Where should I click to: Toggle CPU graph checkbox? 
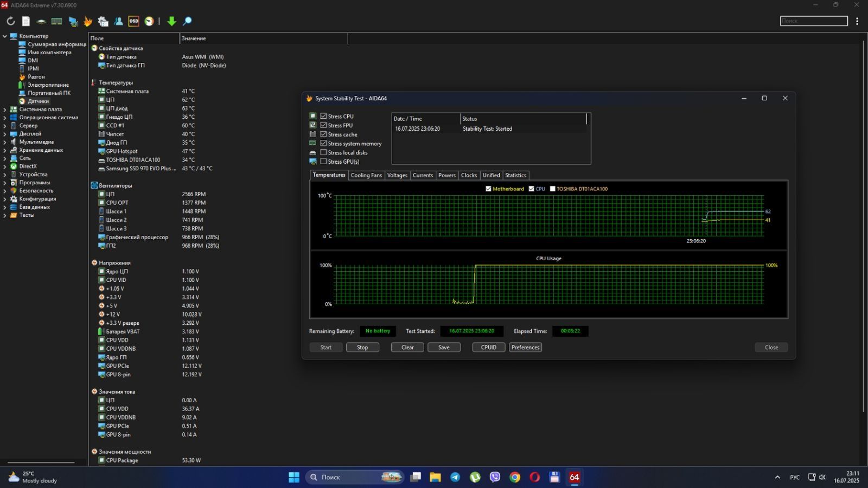[x=531, y=189]
